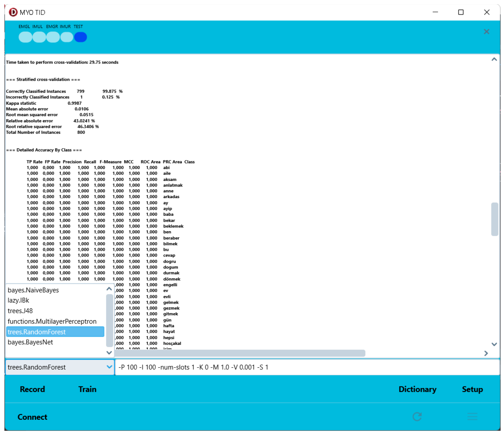Click the 'Root relative squared error' line
504x435 pixels.
(x=52, y=127)
